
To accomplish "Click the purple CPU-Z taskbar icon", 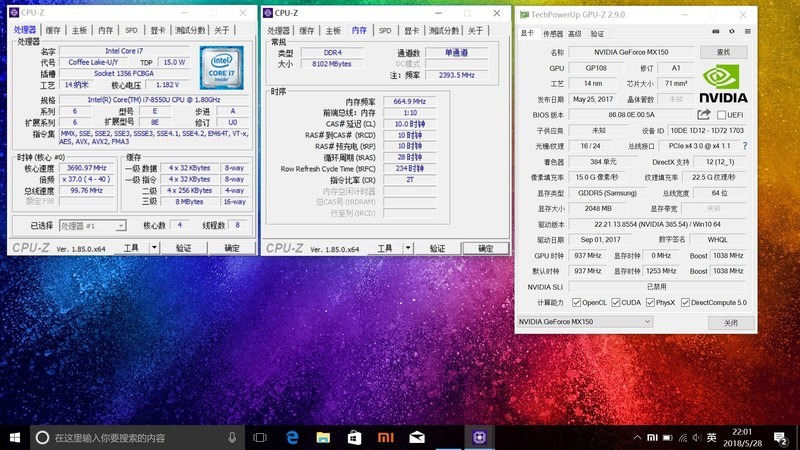I will 479,437.
